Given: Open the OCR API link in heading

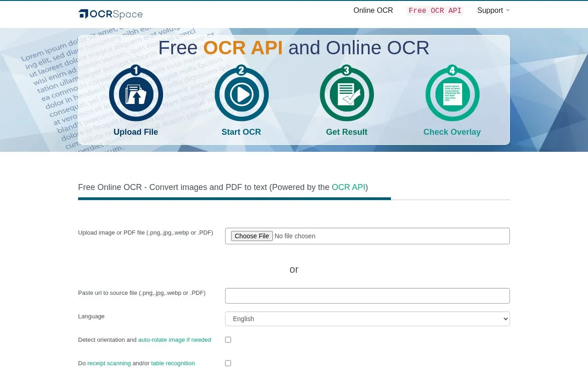Looking at the screenshot, I should 348,187.
